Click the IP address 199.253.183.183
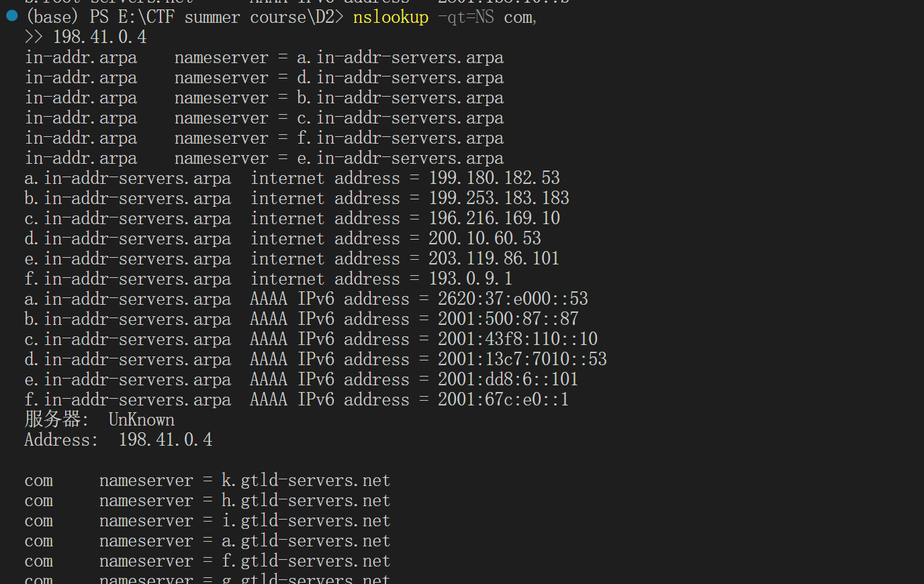Screen dimensions: 924x584 tap(499, 198)
